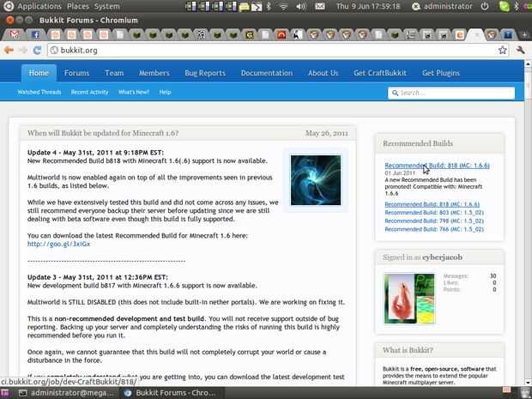Open the goo.gl/3xiGx download link

[58, 244]
